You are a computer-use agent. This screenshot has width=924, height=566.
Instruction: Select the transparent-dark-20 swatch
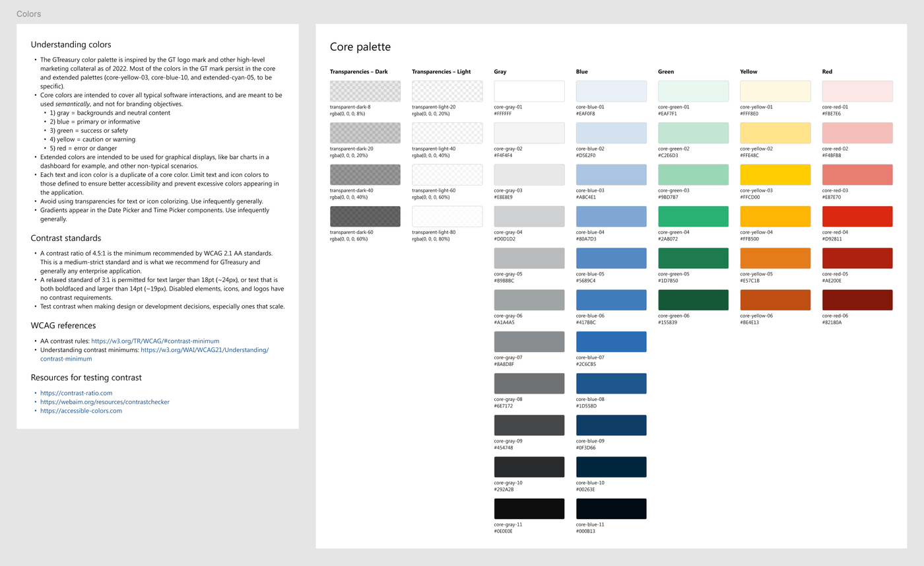coord(365,133)
